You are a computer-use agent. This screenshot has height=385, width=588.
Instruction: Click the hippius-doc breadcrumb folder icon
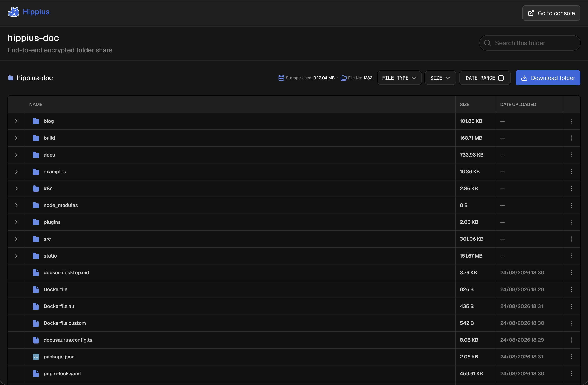pyautogui.click(x=11, y=78)
